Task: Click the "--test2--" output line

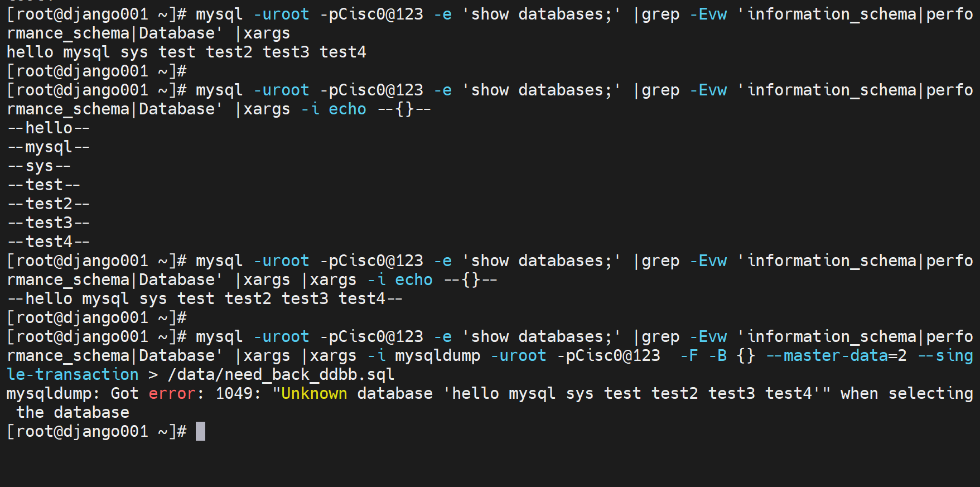Action: coord(49,204)
